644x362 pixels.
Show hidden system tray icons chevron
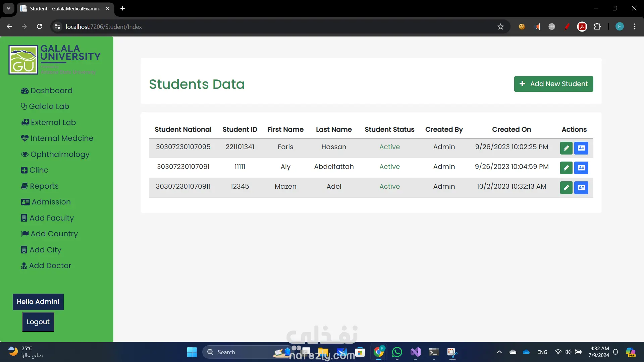point(499,352)
